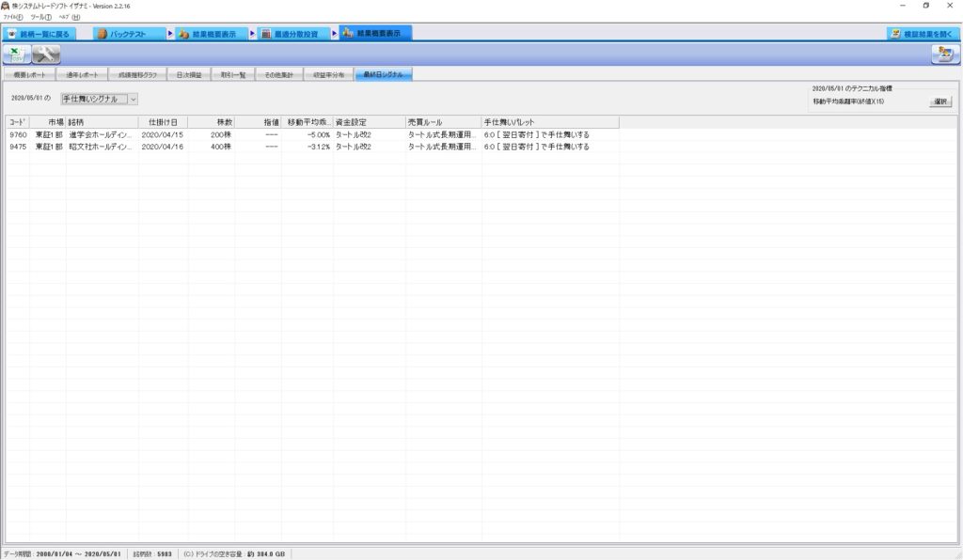Sort by the 仕掛け日 column header
963x560 pixels.
(x=163, y=122)
